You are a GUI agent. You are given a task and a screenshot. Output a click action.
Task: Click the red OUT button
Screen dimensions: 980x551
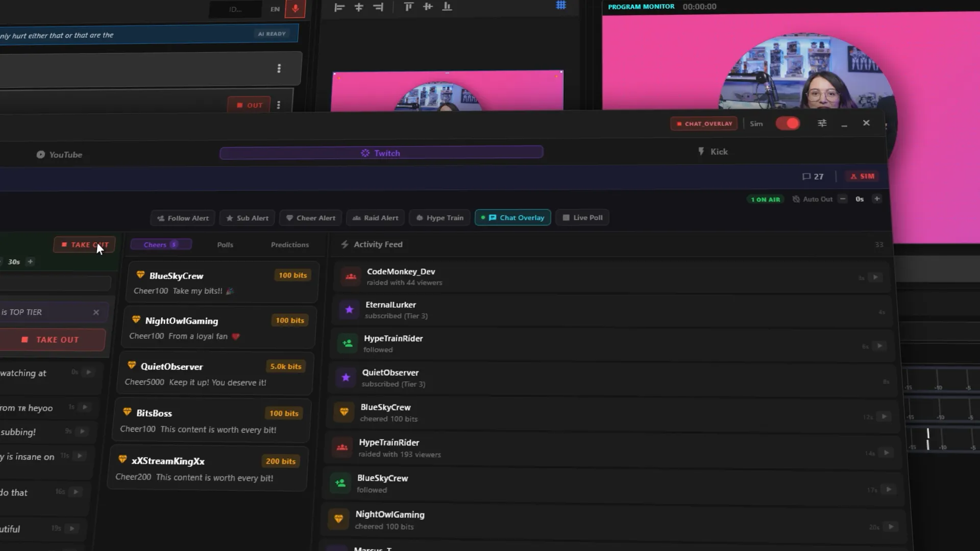[x=249, y=105]
